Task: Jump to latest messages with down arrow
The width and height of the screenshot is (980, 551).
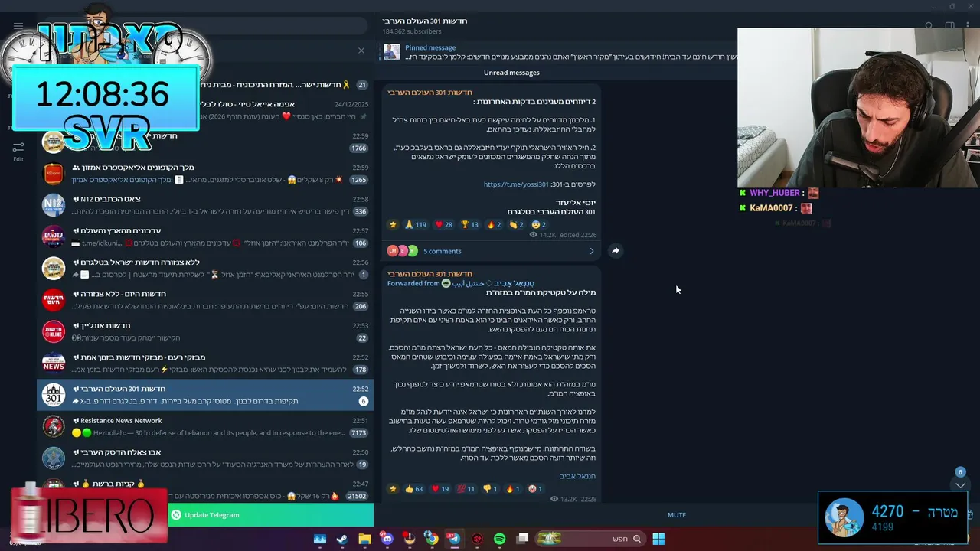Action: 960,485
